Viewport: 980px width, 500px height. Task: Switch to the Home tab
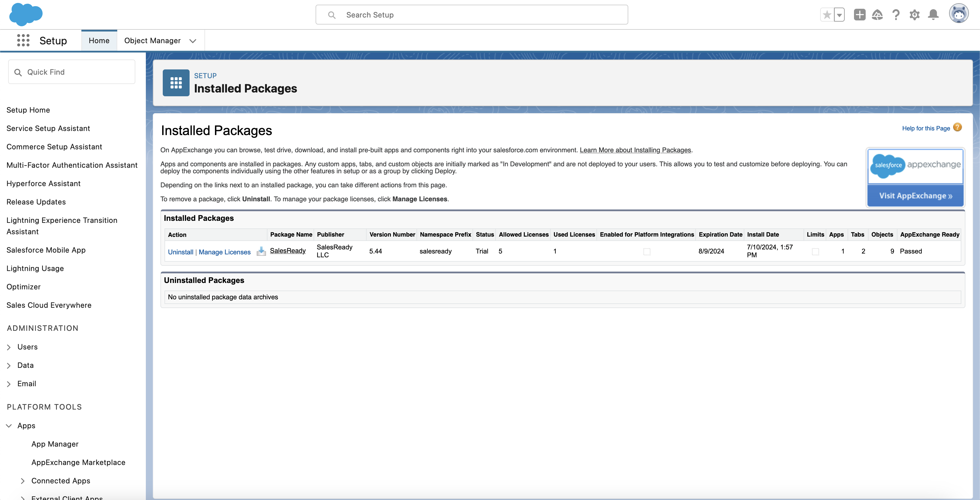99,40
